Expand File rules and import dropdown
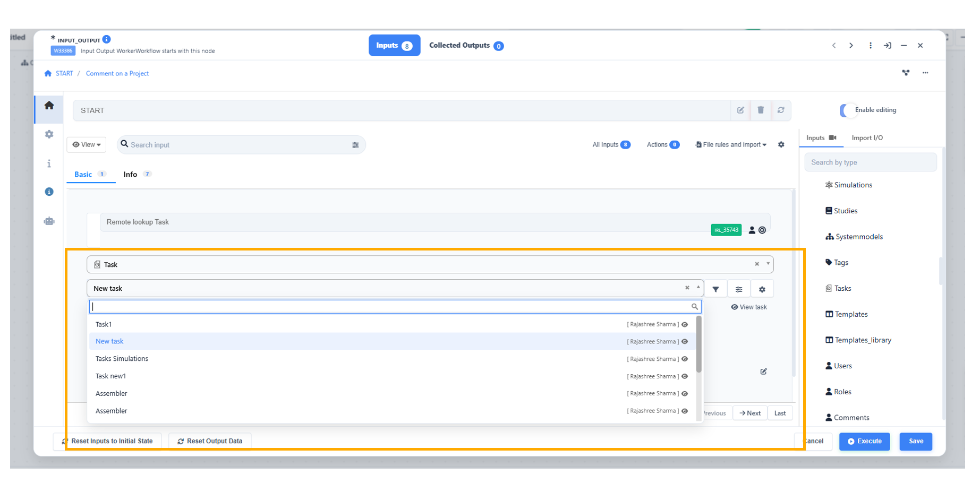 [731, 145]
